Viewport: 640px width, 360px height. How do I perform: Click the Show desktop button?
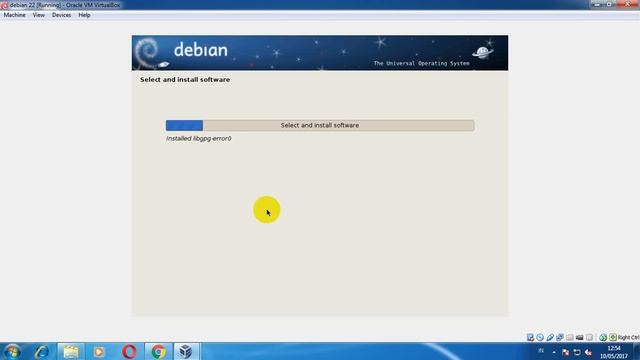pos(637,351)
